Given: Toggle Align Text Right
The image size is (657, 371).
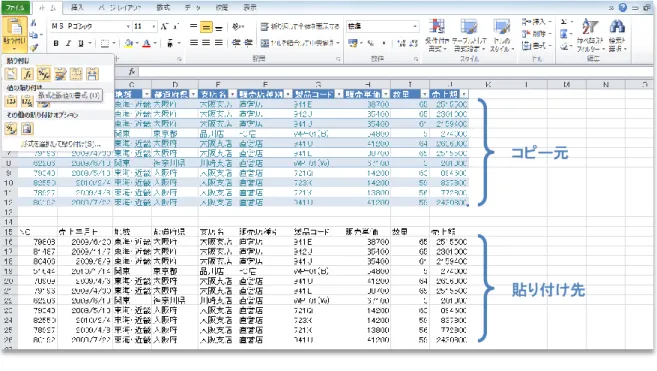Looking at the screenshot, I should [219, 43].
